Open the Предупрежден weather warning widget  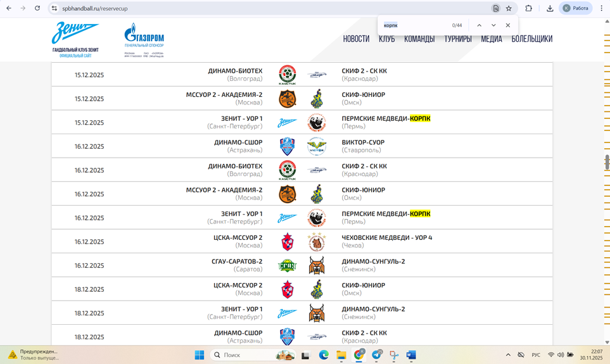[34, 355]
